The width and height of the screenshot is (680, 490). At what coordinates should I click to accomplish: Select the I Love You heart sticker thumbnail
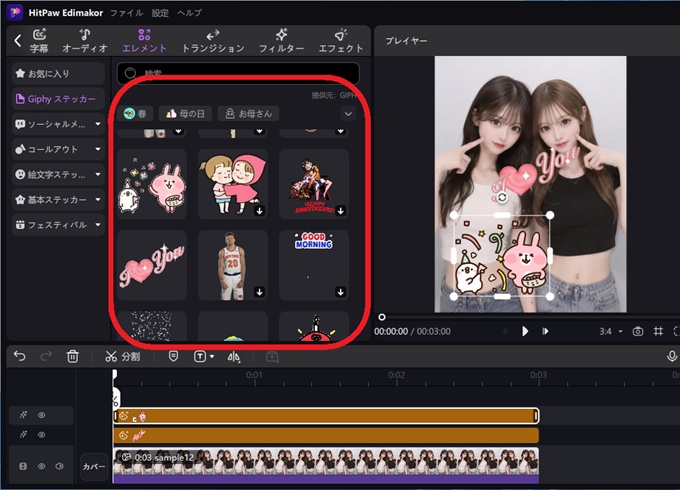152,265
